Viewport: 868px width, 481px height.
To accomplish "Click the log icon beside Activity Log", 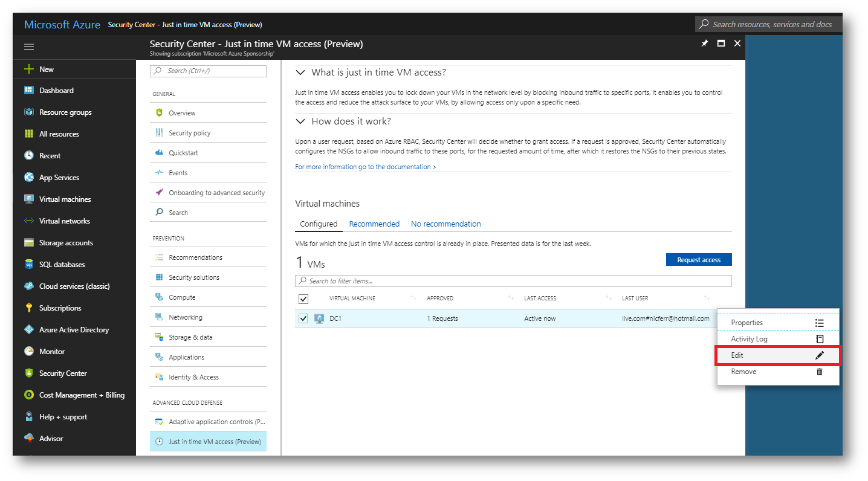I will [x=820, y=339].
